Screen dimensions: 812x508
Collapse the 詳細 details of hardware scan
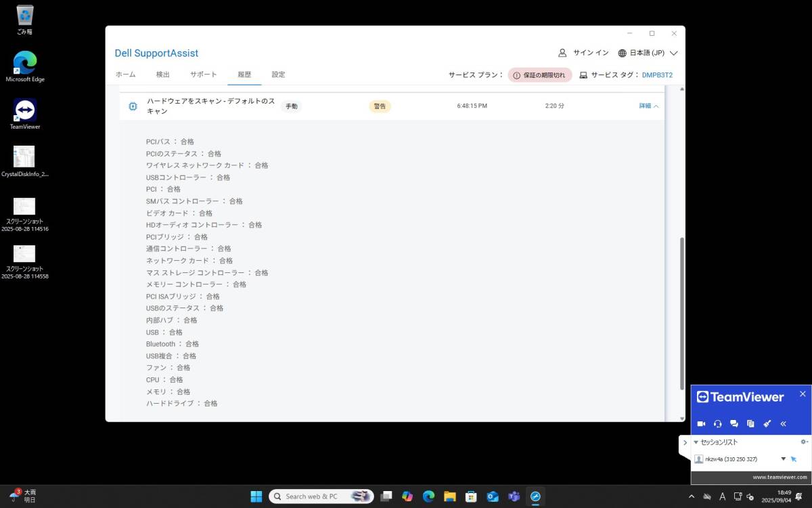(649, 106)
